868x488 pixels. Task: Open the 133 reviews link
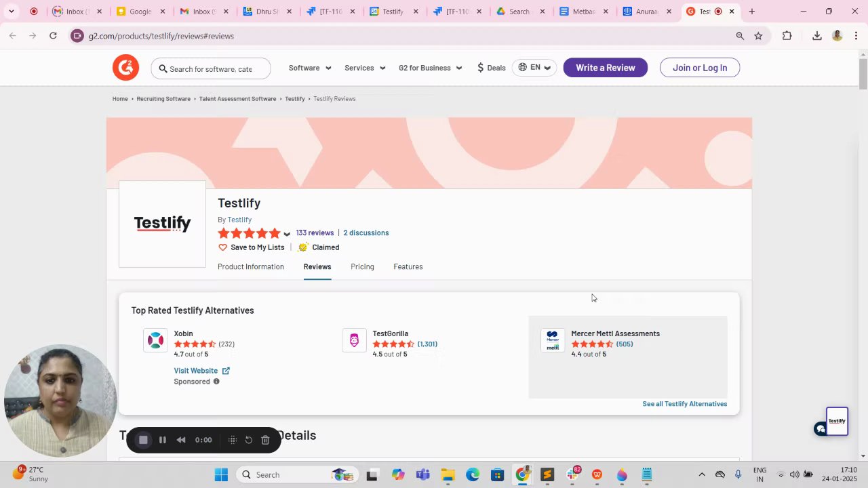(315, 232)
